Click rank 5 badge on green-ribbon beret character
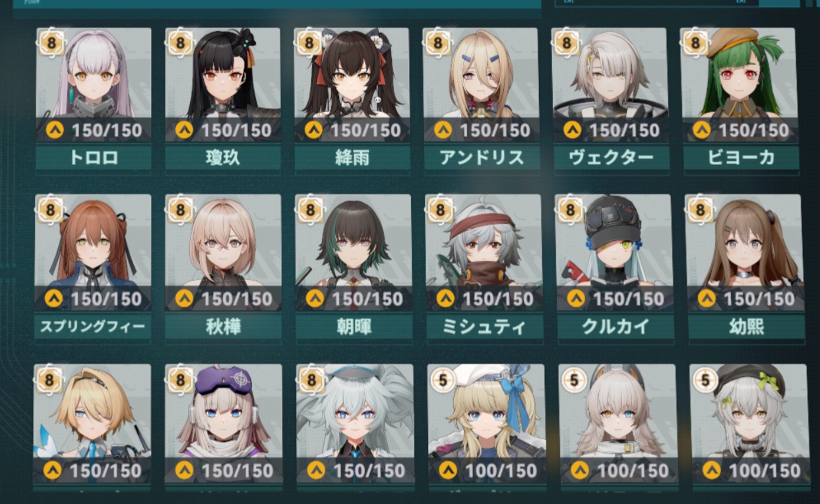Screen dimensions: 820x504 coord(705,380)
